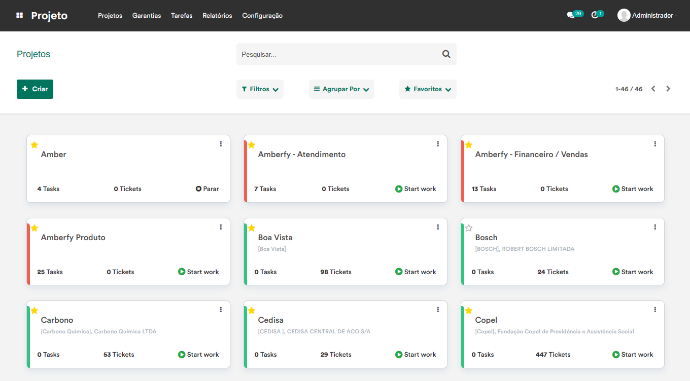Viewport: 690px width, 381px height.
Task: Open 29 Tickets on Cedisa card
Action: click(x=336, y=355)
